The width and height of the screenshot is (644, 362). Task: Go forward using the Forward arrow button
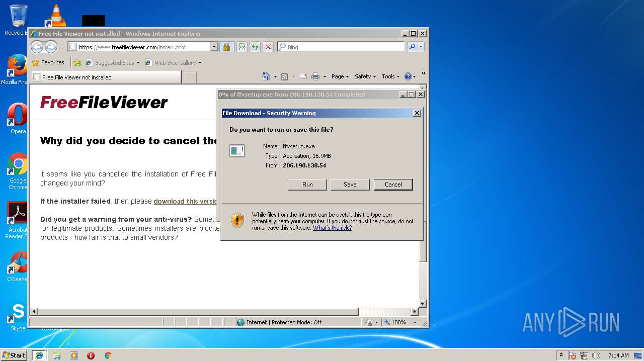point(51,47)
